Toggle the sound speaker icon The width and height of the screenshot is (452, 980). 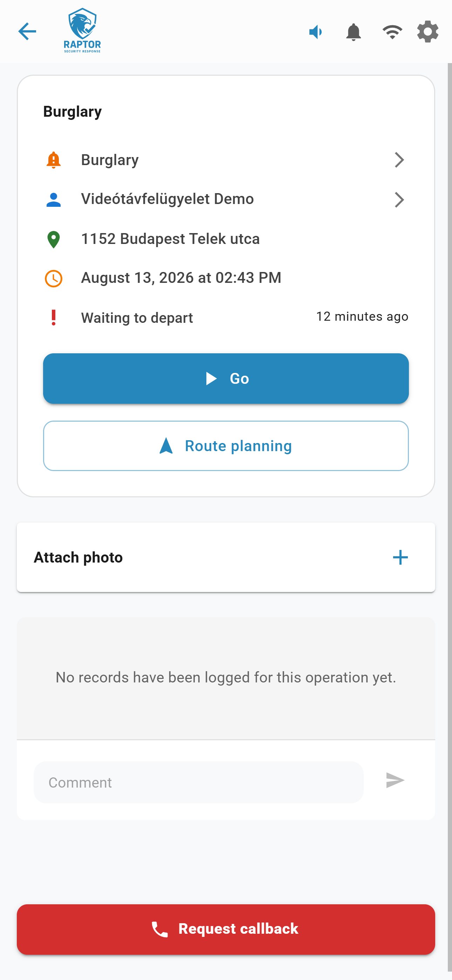tap(316, 32)
